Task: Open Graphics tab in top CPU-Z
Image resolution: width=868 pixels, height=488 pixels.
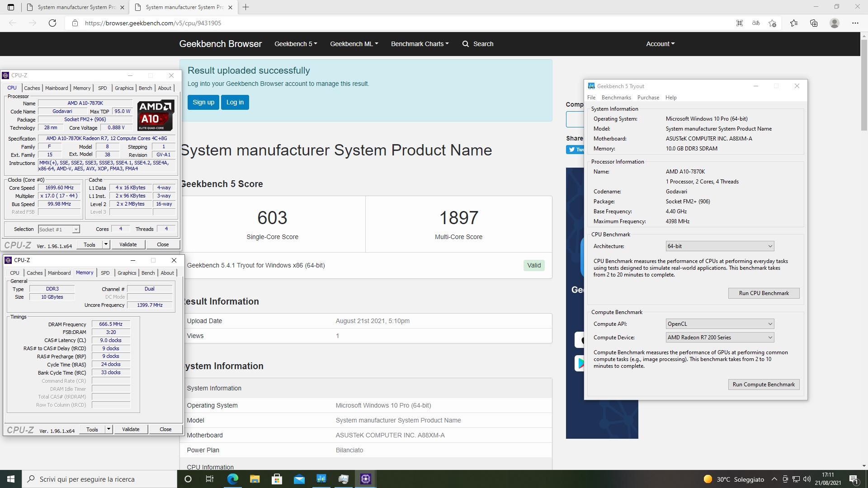Action: coord(124,88)
